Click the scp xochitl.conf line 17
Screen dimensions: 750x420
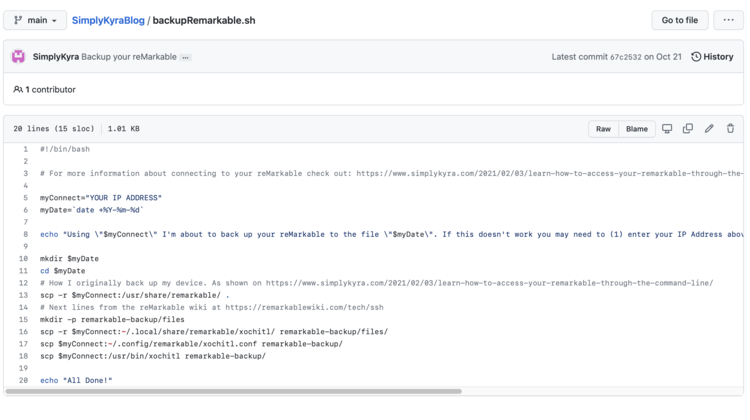coord(191,344)
